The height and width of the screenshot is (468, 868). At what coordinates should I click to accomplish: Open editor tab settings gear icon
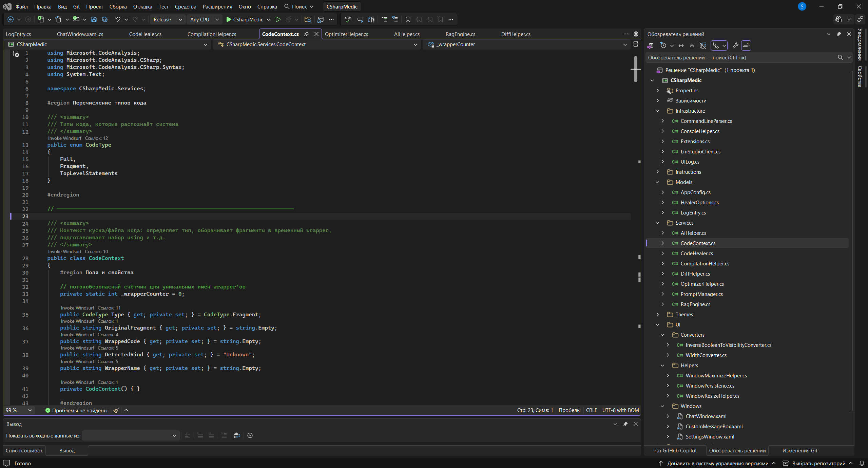[636, 34]
